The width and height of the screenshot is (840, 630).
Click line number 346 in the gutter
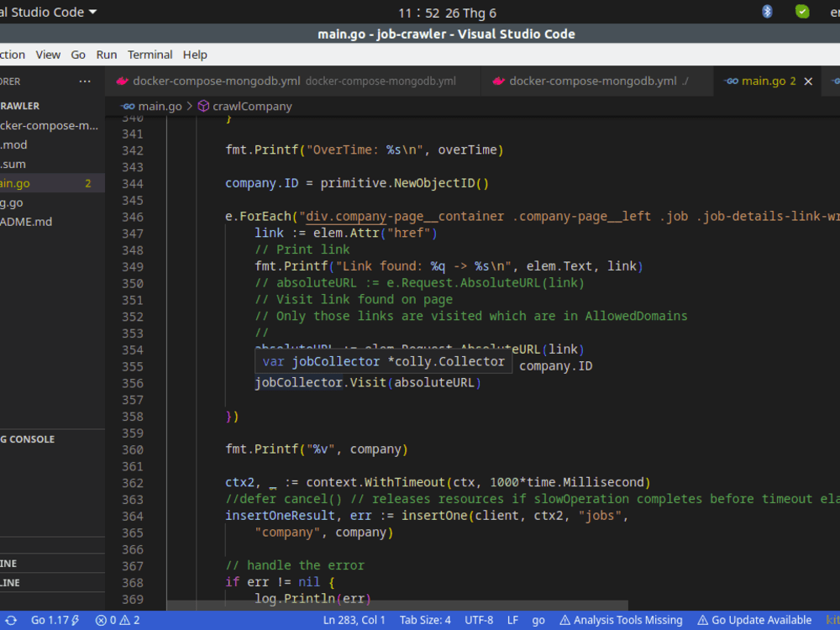[133, 217]
